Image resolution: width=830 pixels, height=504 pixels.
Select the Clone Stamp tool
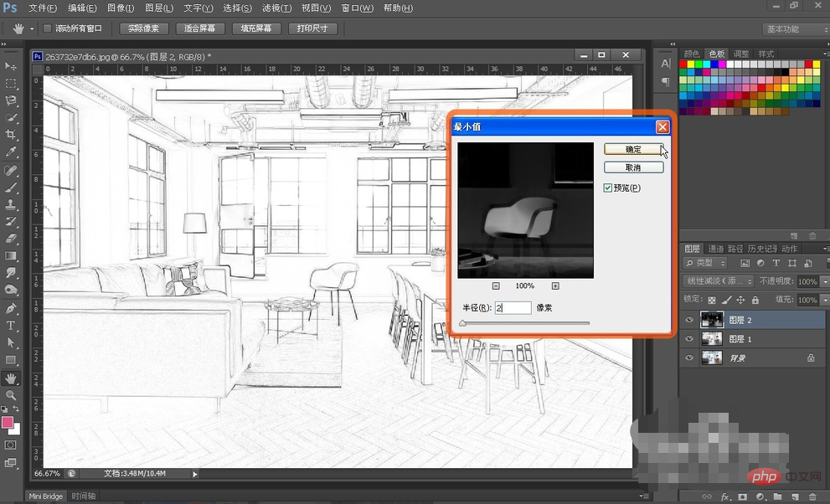coord(11,204)
